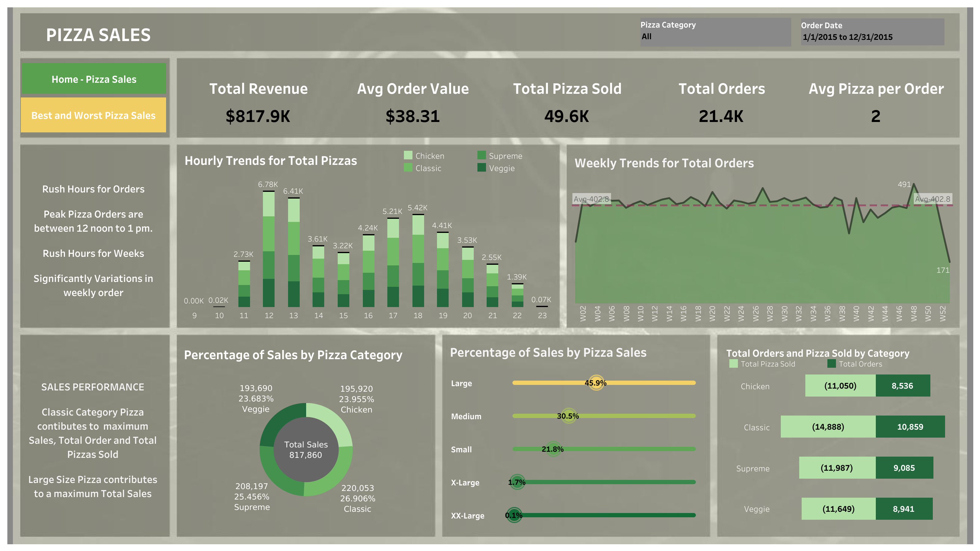This screenshot has height=551, width=980.
Task: Click the SALES PERFORMANCE heading
Action: tap(93, 387)
